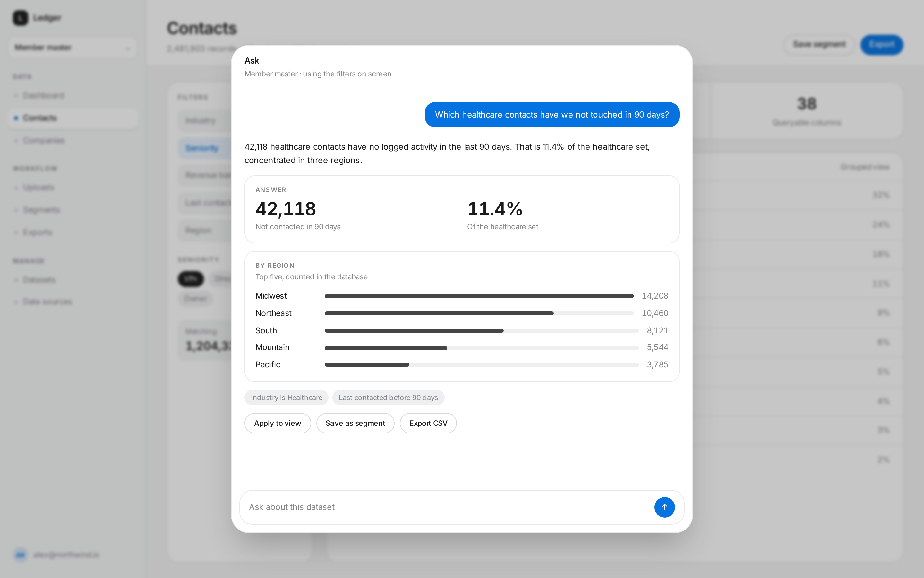Click the South count 8,121

click(x=657, y=330)
